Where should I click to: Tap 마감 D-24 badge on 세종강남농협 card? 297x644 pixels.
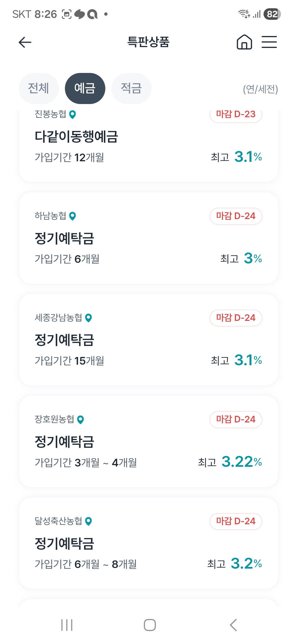(236, 318)
